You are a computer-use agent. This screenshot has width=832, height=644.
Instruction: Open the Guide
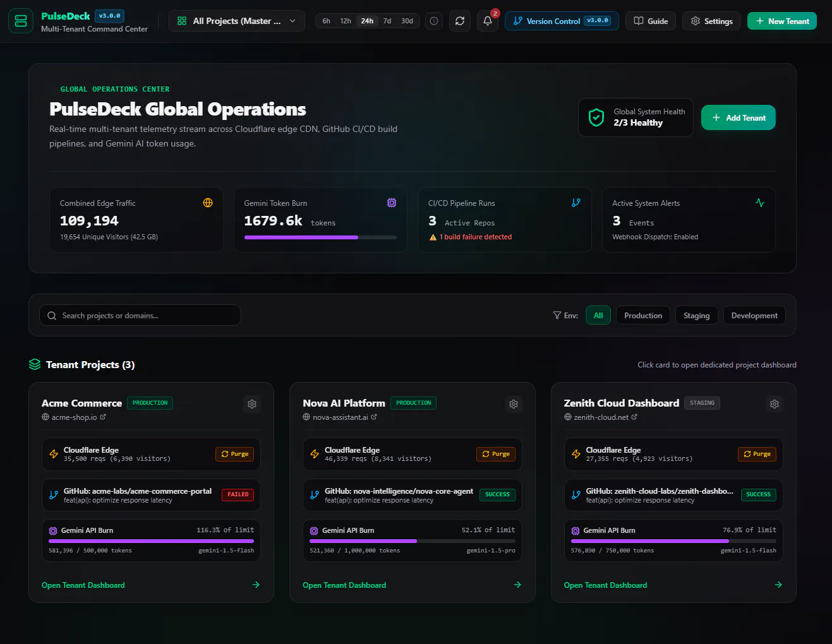[x=651, y=21]
